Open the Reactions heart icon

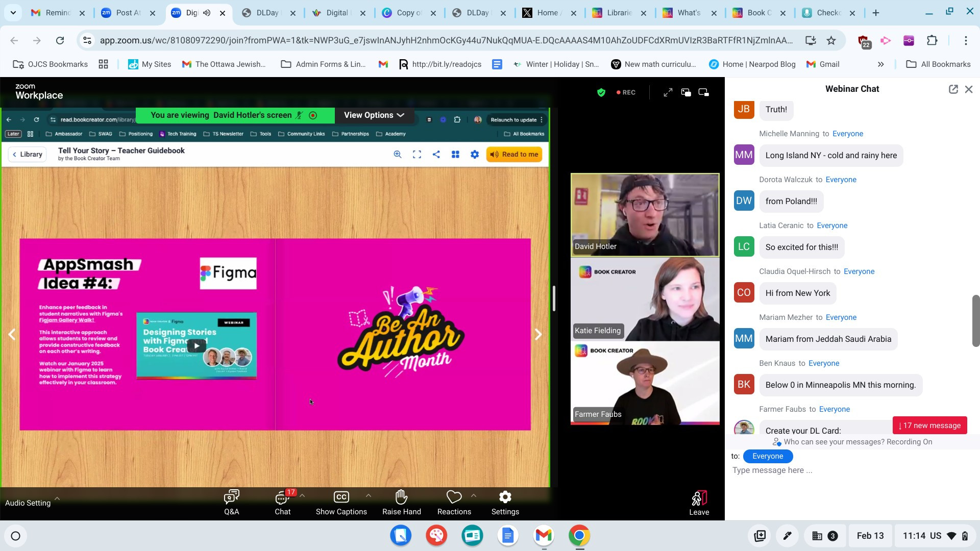pyautogui.click(x=454, y=497)
